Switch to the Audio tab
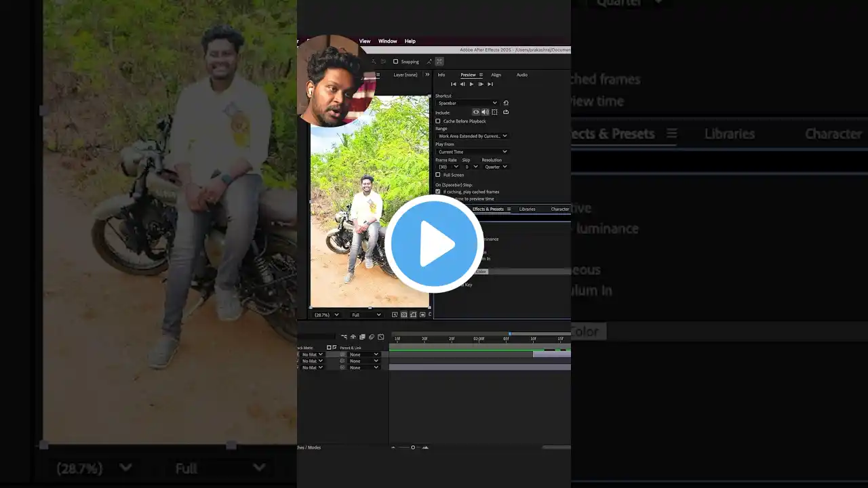868x488 pixels. pyautogui.click(x=522, y=75)
